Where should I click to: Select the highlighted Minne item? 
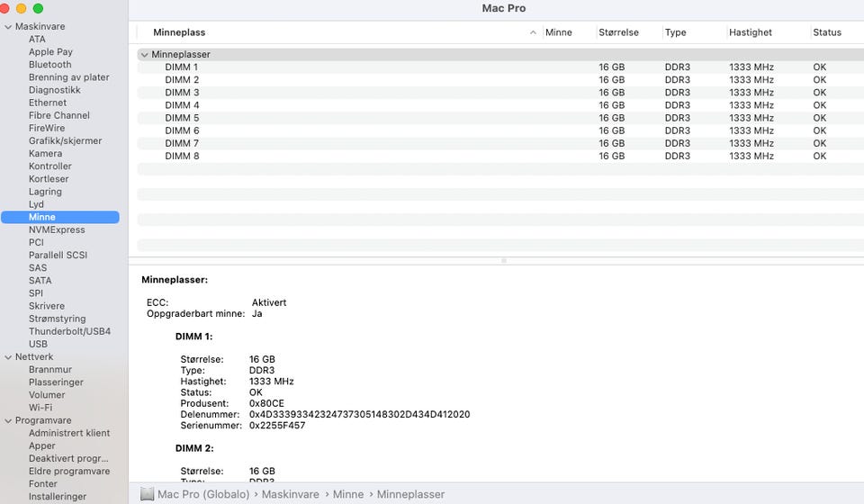[x=60, y=217]
